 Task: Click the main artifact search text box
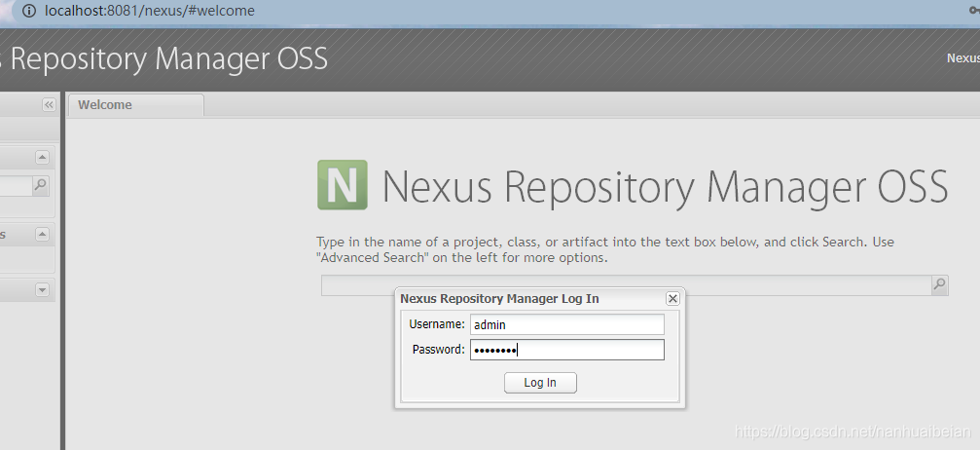coord(627,285)
